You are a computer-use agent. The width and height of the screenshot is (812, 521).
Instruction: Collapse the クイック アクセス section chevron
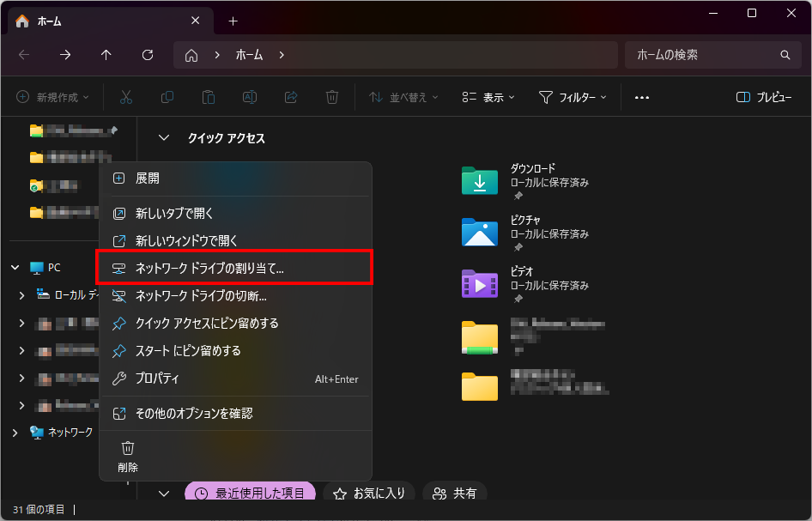tap(163, 137)
